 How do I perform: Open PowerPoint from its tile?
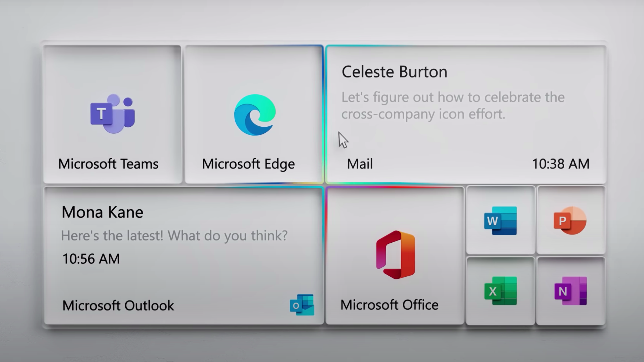tap(571, 221)
